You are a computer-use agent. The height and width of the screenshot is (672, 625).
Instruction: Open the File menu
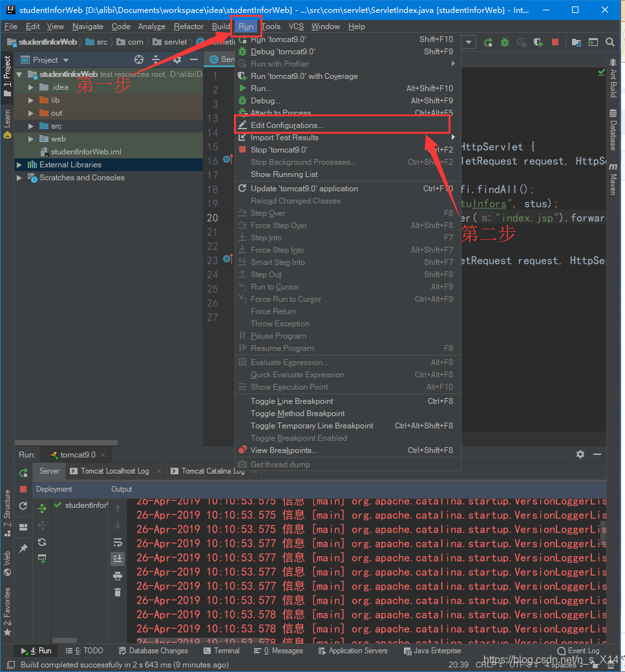pos(11,26)
